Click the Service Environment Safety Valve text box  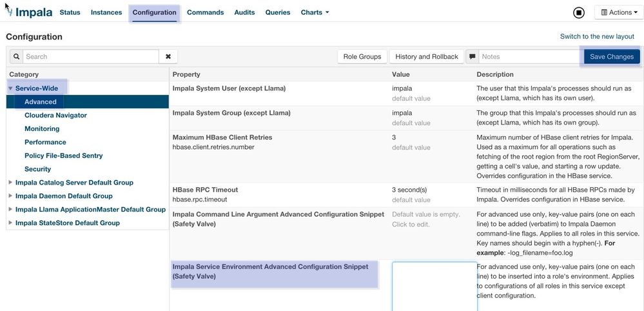[x=434, y=286]
